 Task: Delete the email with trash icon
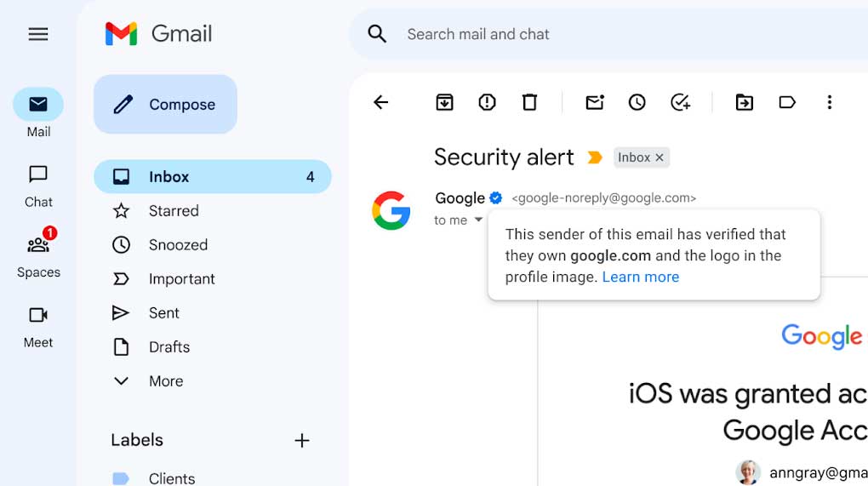coord(529,102)
